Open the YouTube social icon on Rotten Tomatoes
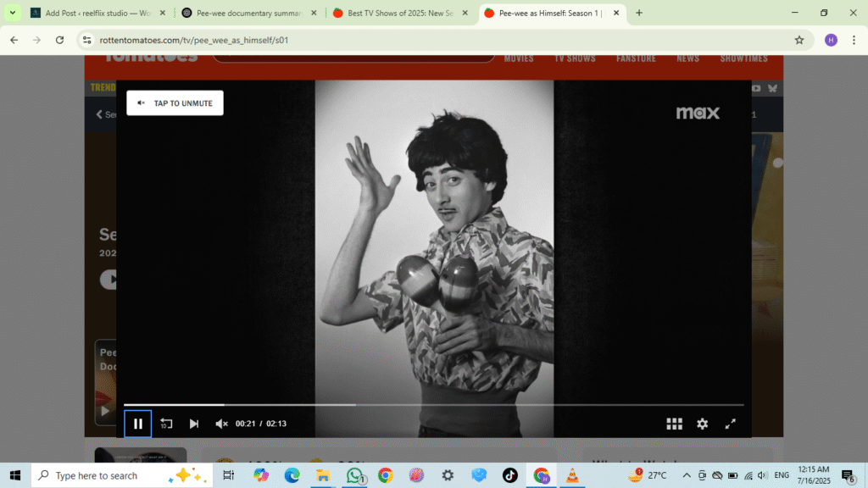 756,88
